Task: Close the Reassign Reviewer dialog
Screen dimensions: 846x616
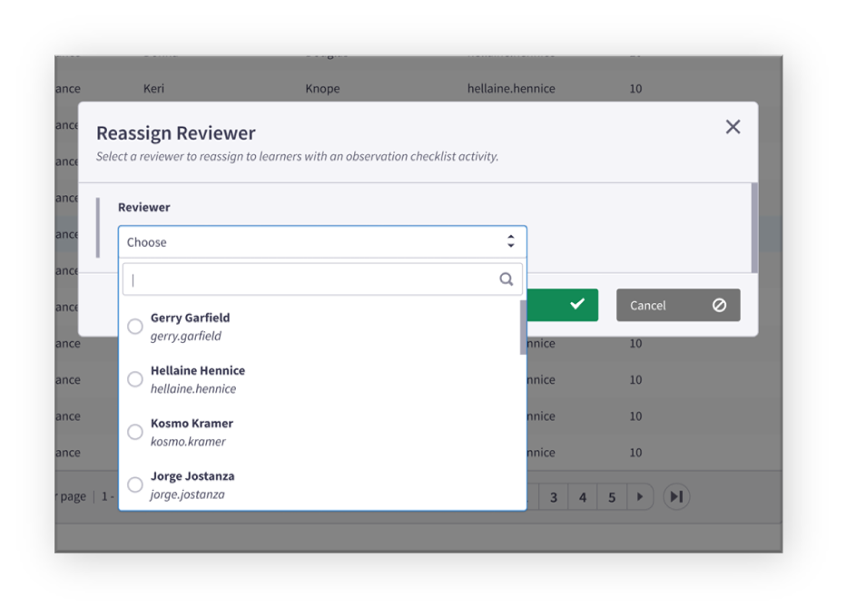Action: pyautogui.click(x=733, y=127)
